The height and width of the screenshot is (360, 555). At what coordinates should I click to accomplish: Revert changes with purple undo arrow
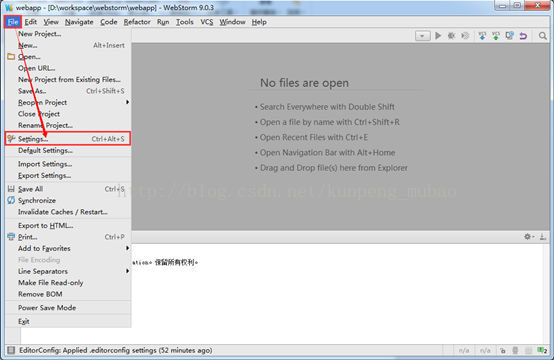coord(523,36)
